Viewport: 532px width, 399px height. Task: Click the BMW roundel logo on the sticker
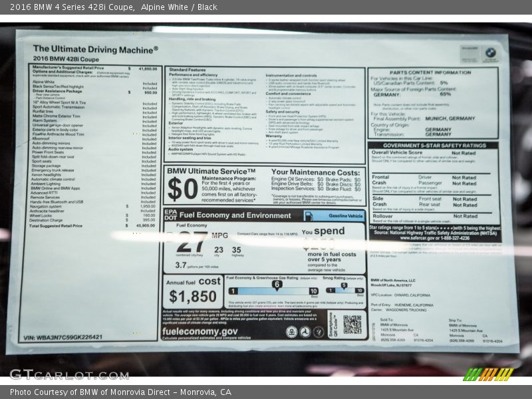pos(490,53)
